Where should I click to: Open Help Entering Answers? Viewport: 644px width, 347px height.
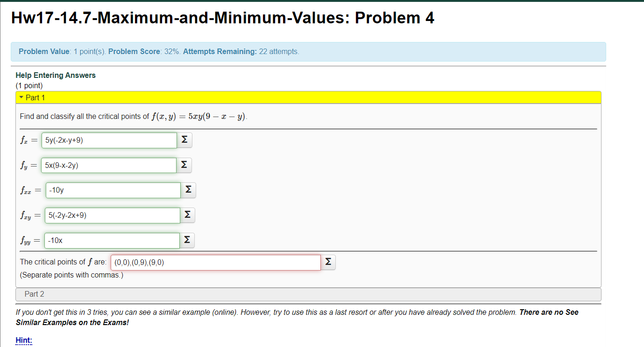55,75
